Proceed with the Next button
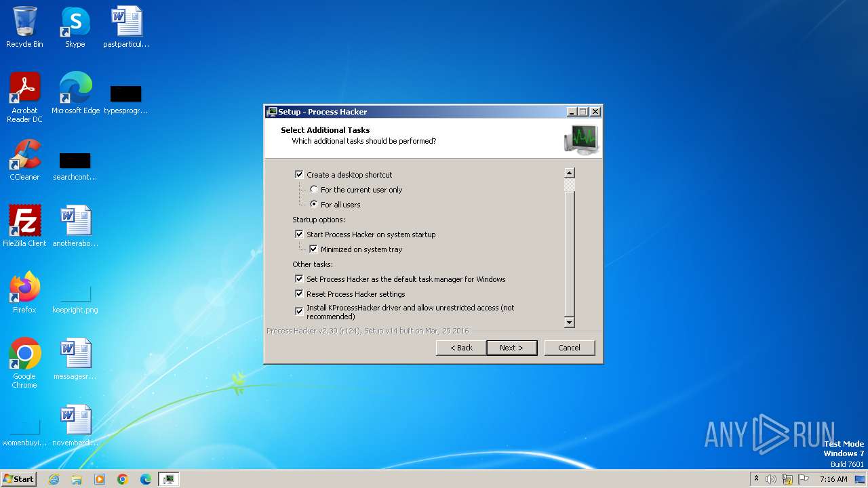 [511, 348]
